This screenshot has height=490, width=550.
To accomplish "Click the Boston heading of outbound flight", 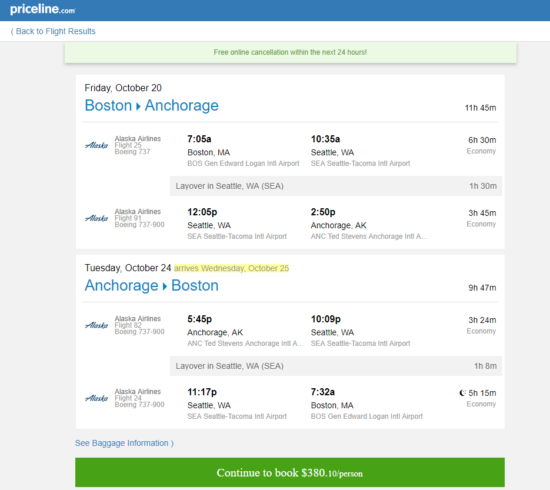I will 108,106.
